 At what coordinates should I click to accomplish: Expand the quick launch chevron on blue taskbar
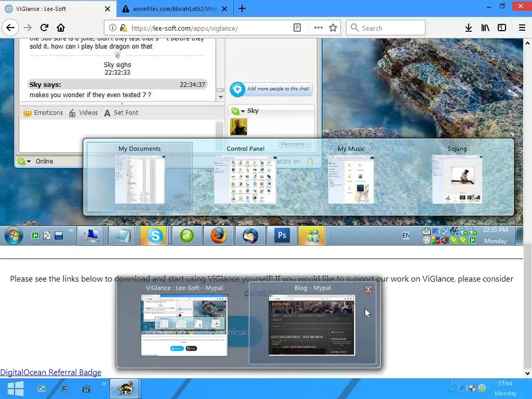(x=104, y=384)
